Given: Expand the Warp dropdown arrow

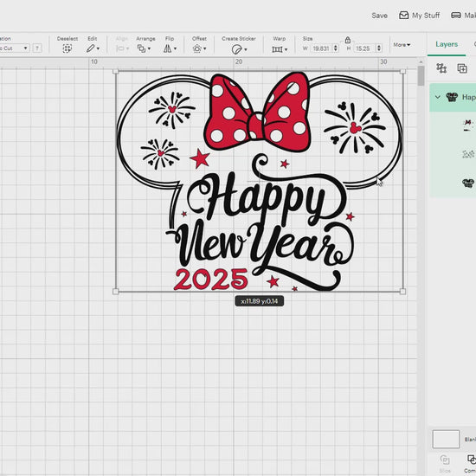Looking at the screenshot, I should click(x=286, y=49).
